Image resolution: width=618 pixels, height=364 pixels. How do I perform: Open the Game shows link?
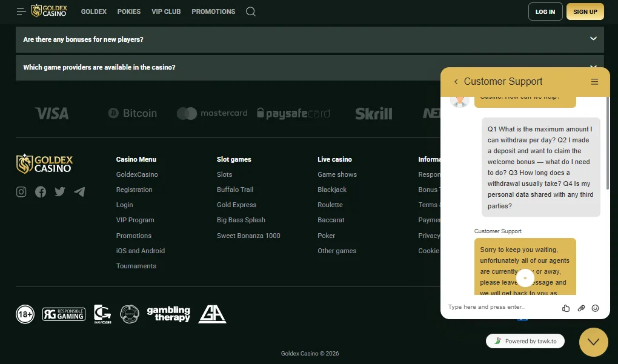point(337,174)
